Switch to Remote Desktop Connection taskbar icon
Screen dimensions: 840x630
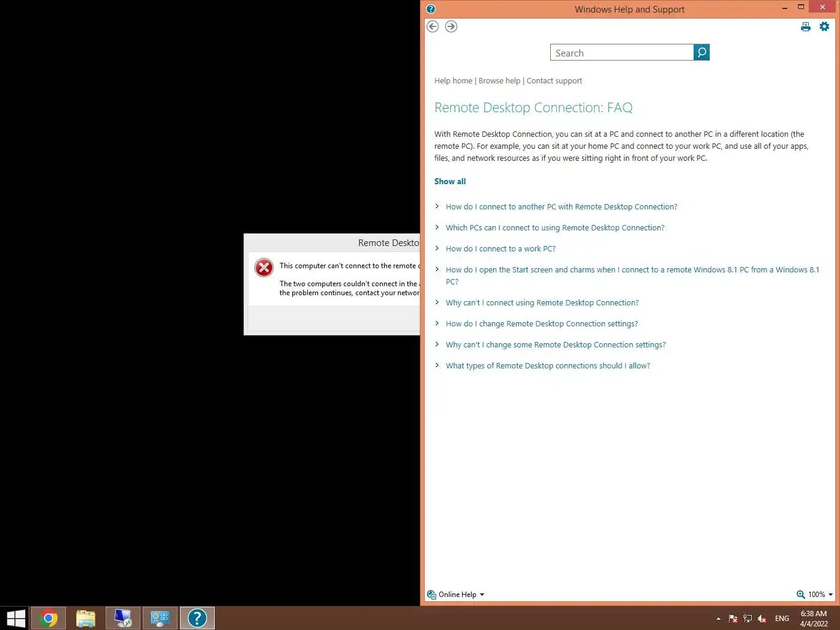click(x=123, y=618)
